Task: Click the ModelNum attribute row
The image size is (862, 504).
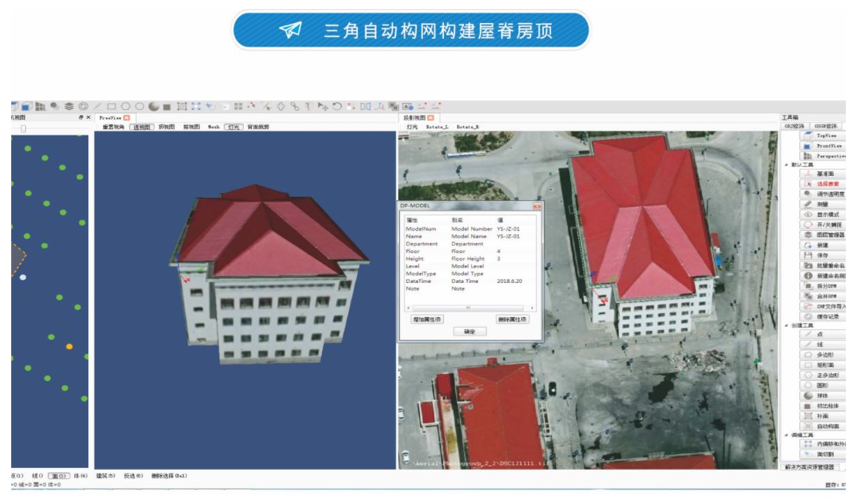Action: [x=469, y=229]
